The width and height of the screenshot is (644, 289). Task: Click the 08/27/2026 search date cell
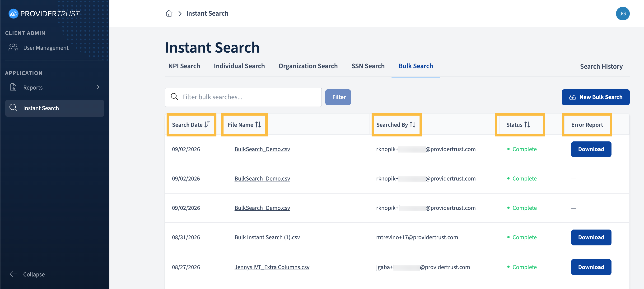186,267
